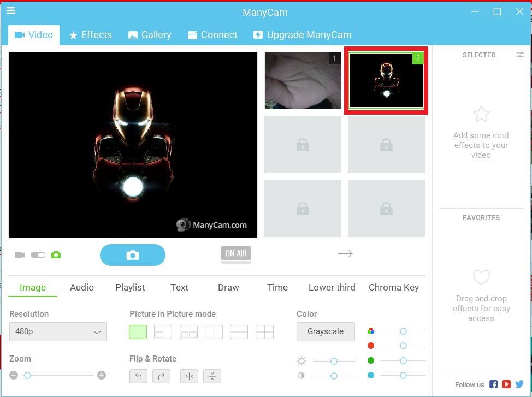Adjust the contrast slider
The image size is (532, 397).
point(334,376)
